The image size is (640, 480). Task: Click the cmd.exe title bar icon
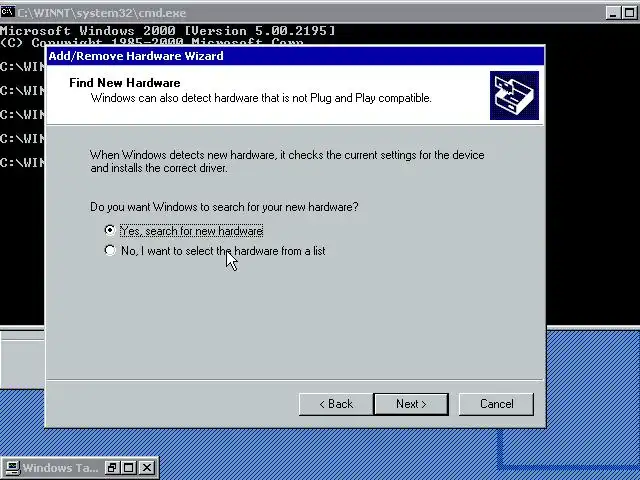[8, 12]
